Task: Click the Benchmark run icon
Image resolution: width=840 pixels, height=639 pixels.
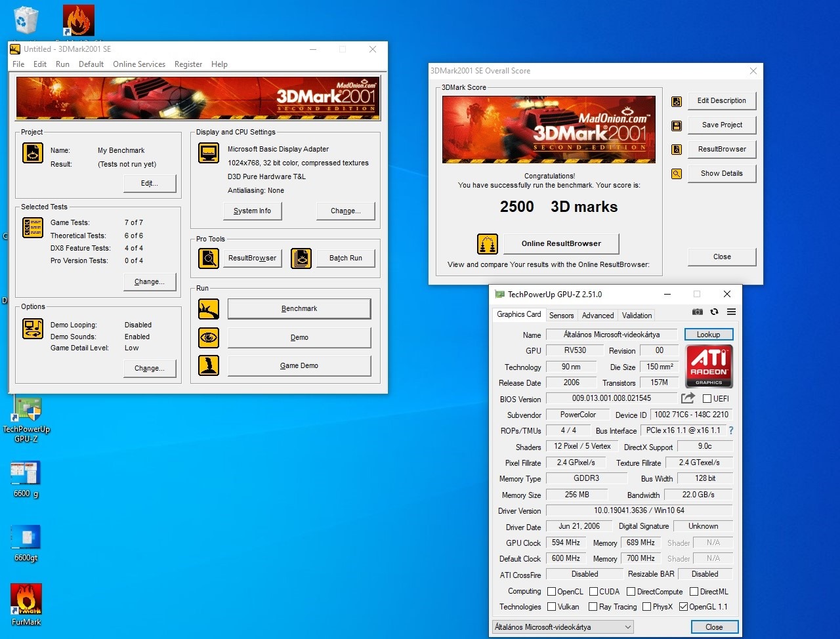Action: [209, 309]
